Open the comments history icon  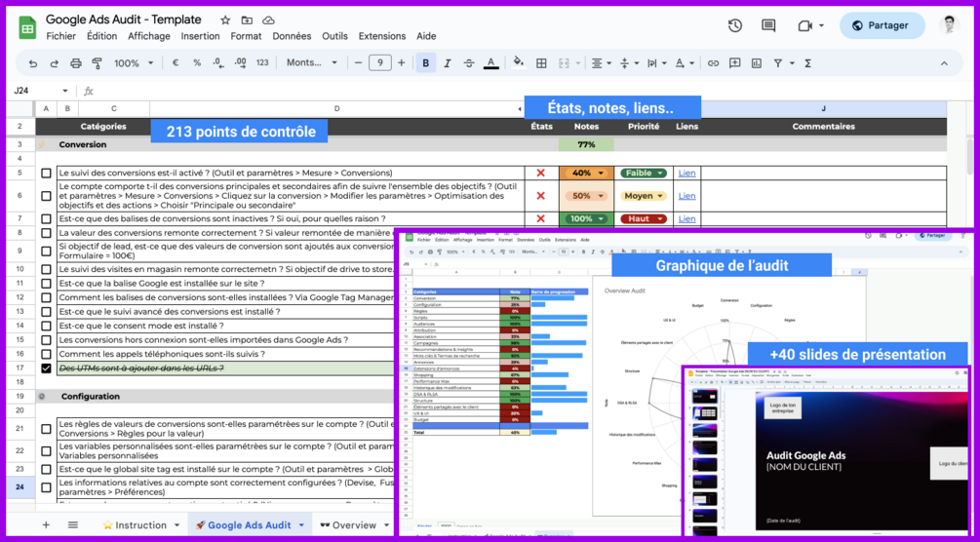point(768,25)
